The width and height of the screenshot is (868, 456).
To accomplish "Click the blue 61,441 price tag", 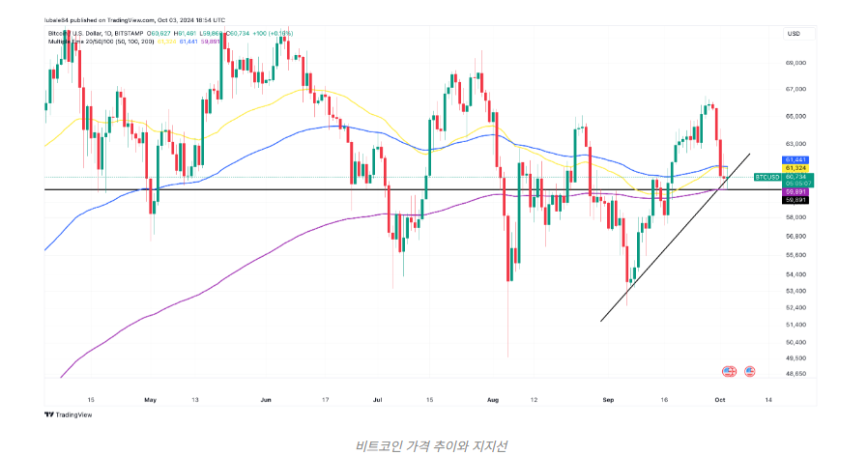I will 796,159.
